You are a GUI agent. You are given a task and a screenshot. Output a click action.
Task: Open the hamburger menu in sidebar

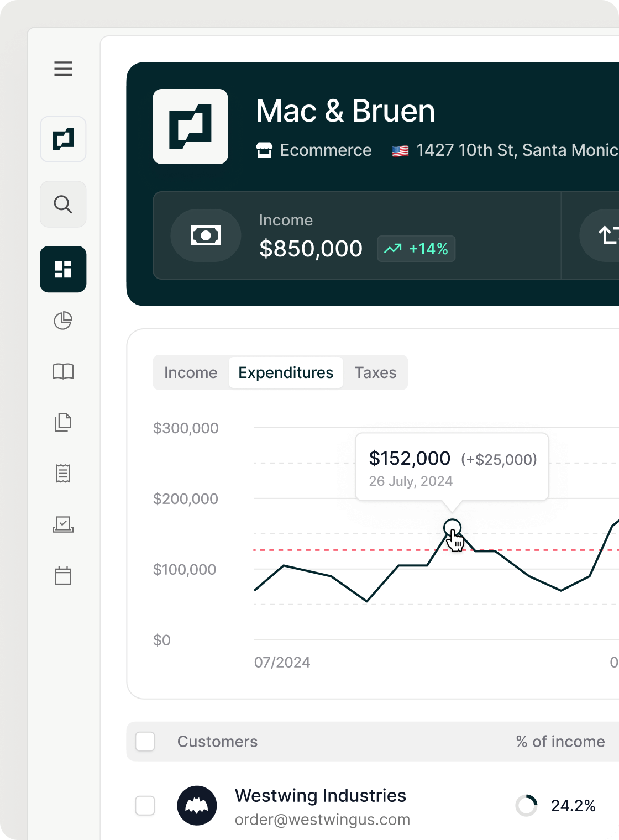click(63, 69)
